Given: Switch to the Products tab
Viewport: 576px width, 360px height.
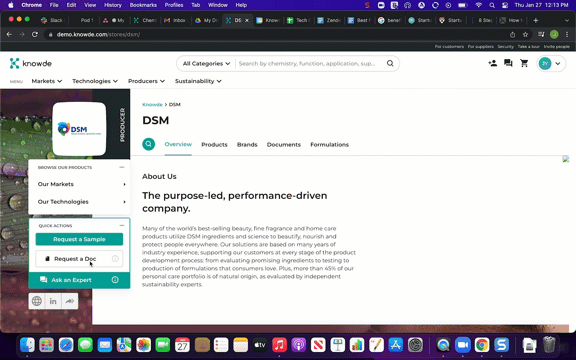Looking at the screenshot, I should pos(214,145).
